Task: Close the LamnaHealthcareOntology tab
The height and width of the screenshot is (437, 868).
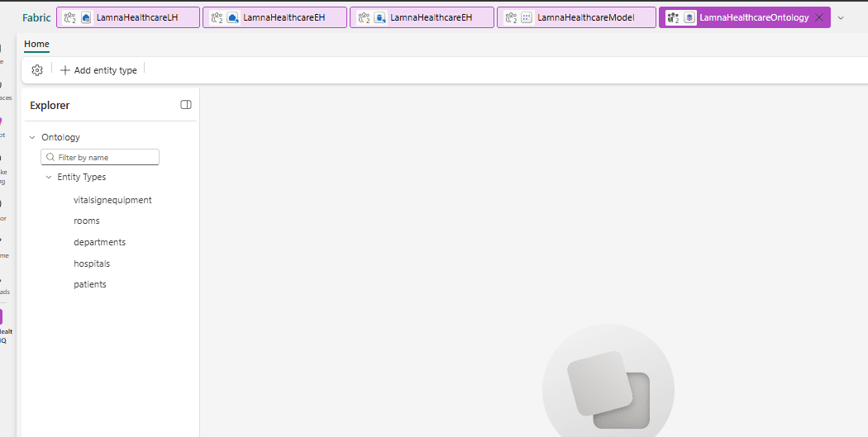Action: pos(820,17)
